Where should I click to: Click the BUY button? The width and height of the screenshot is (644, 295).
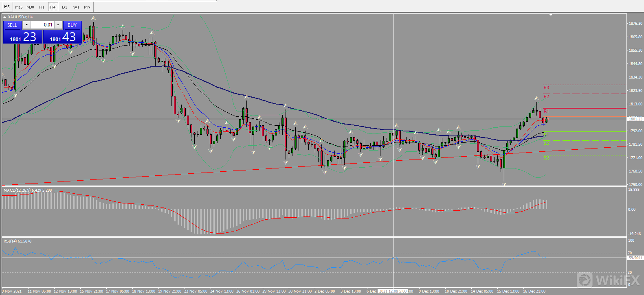pos(72,25)
